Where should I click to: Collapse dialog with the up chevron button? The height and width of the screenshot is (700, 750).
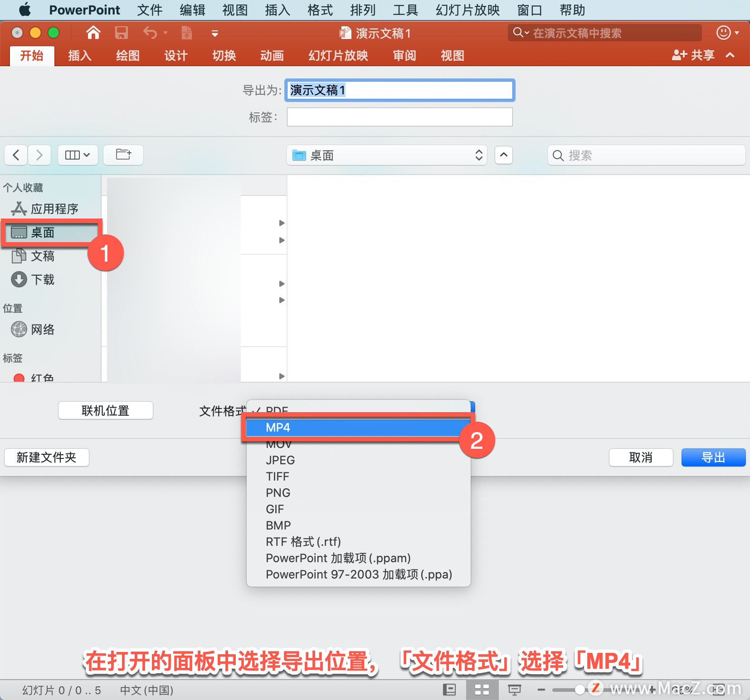pos(504,155)
